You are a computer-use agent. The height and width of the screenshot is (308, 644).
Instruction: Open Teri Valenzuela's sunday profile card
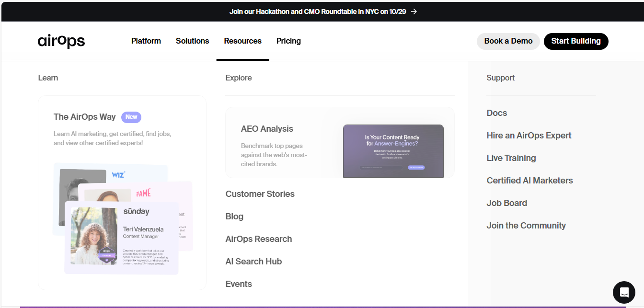click(121, 238)
